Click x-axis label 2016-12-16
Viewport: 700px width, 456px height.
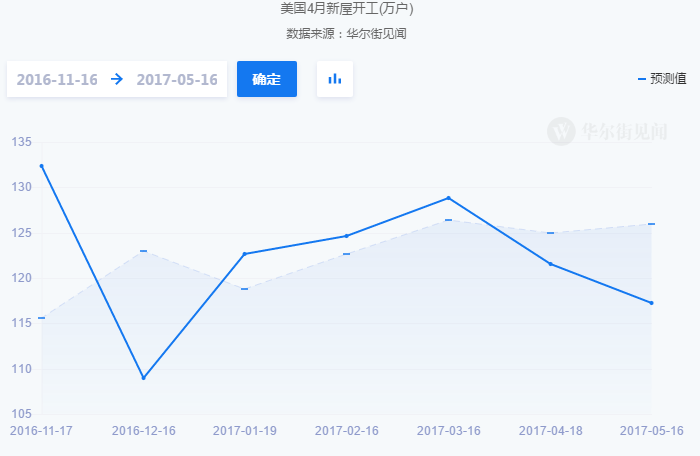click(144, 431)
